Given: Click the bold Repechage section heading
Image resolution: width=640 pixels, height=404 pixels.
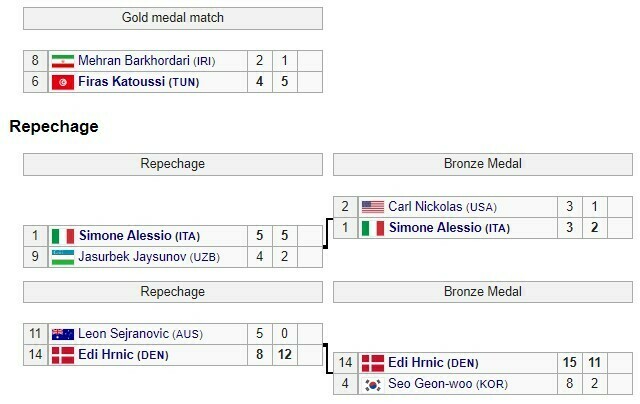Looking at the screenshot, I should [x=53, y=127].
